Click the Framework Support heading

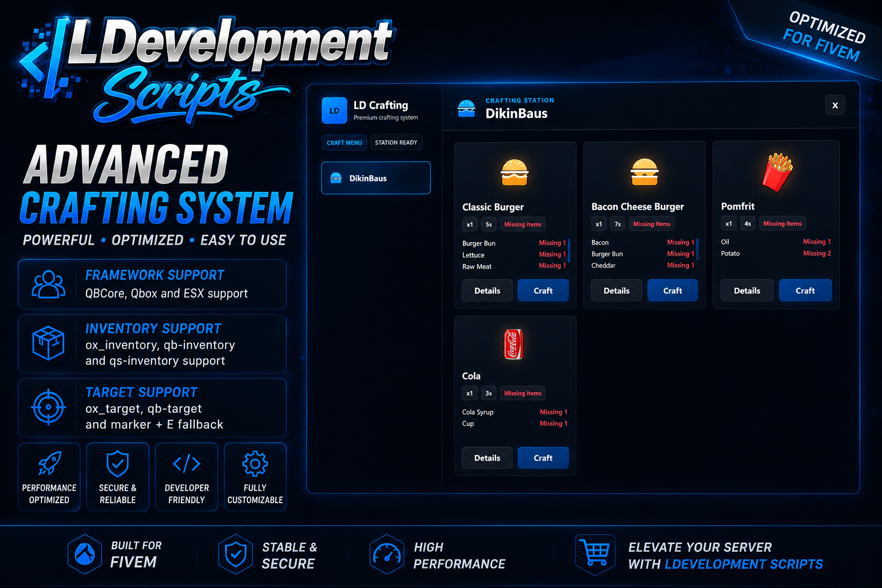[154, 275]
